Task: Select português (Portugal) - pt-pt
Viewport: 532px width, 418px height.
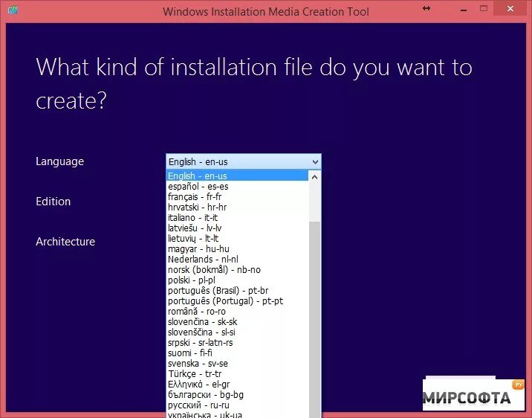Action: (x=238, y=300)
